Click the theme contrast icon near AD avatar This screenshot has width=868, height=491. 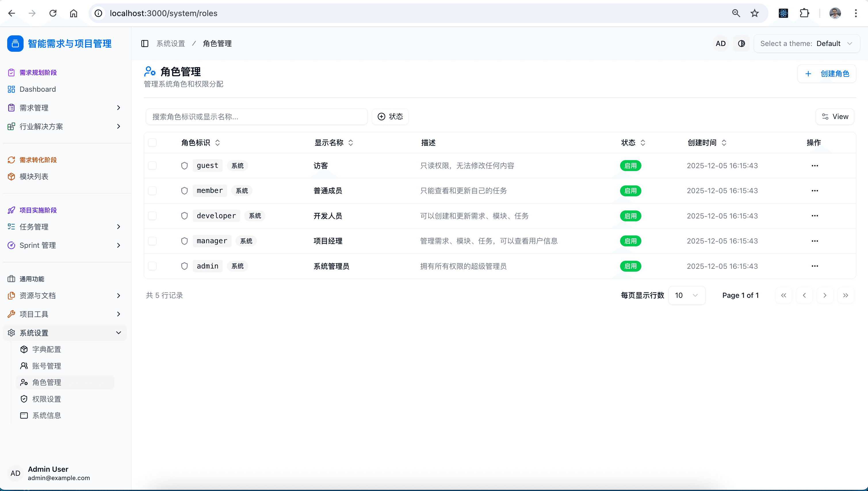coord(741,43)
